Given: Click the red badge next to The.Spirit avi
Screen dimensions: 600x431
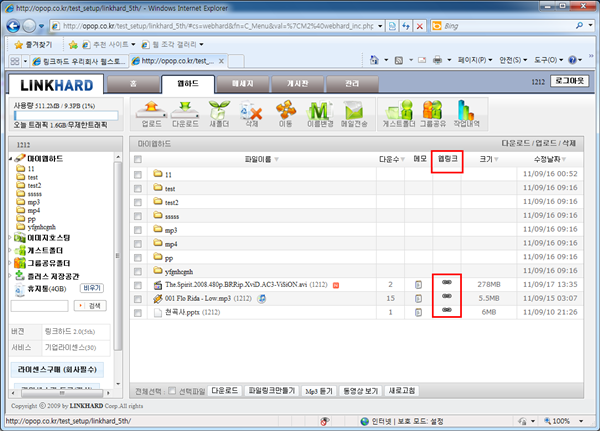Looking at the screenshot, I should click(336, 285).
